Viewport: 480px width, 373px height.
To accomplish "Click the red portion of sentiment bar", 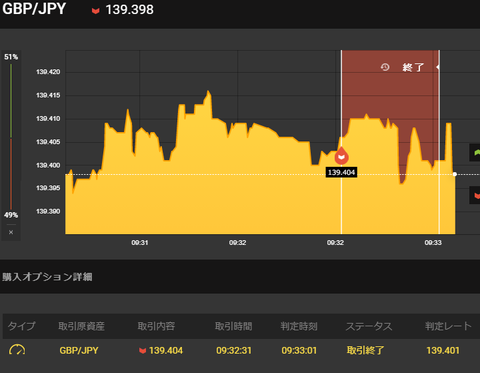I will pos(11,174).
